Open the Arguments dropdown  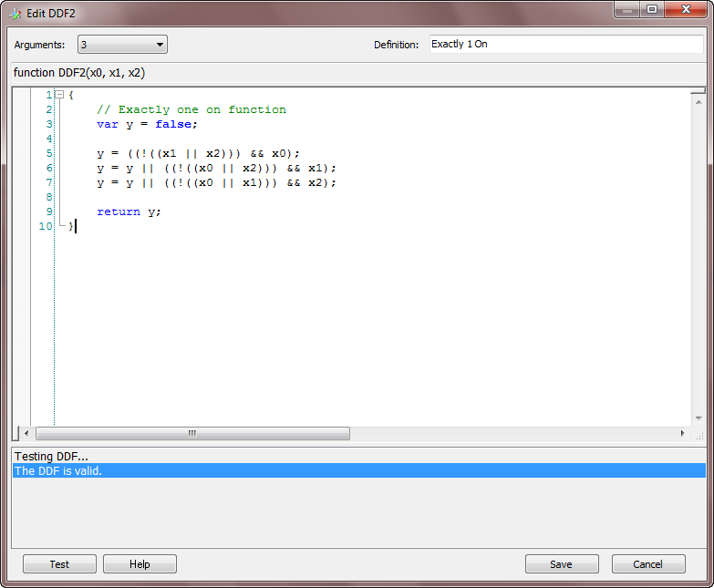122,45
